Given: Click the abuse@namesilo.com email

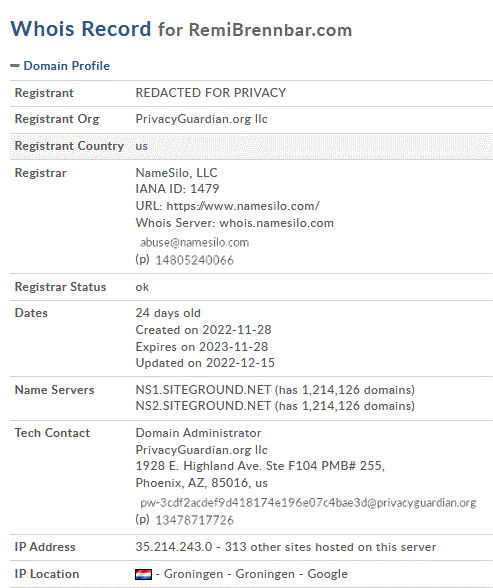Looking at the screenshot, I should click(195, 243).
